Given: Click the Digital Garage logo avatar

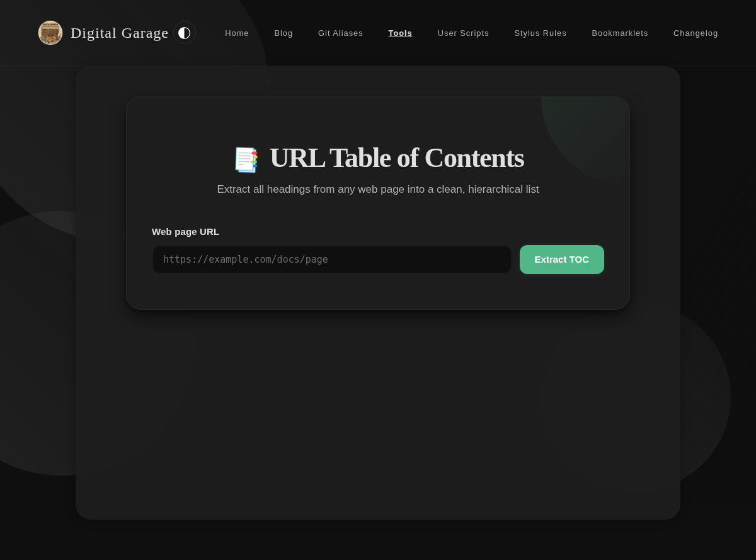Looking at the screenshot, I should pos(50,33).
